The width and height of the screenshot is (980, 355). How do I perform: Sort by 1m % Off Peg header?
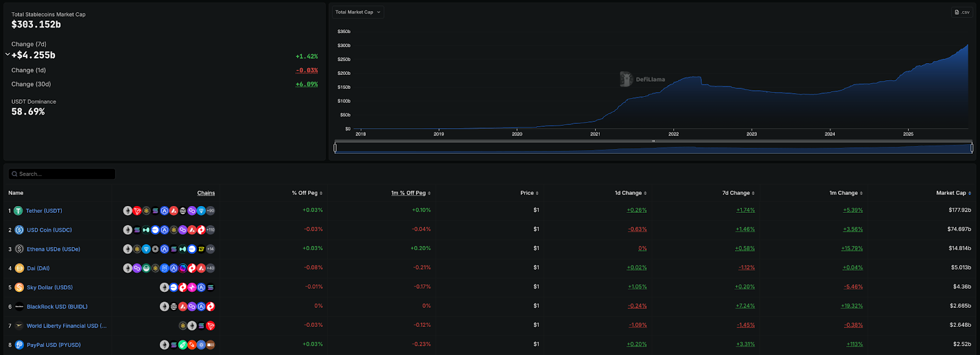(x=410, y=193)
